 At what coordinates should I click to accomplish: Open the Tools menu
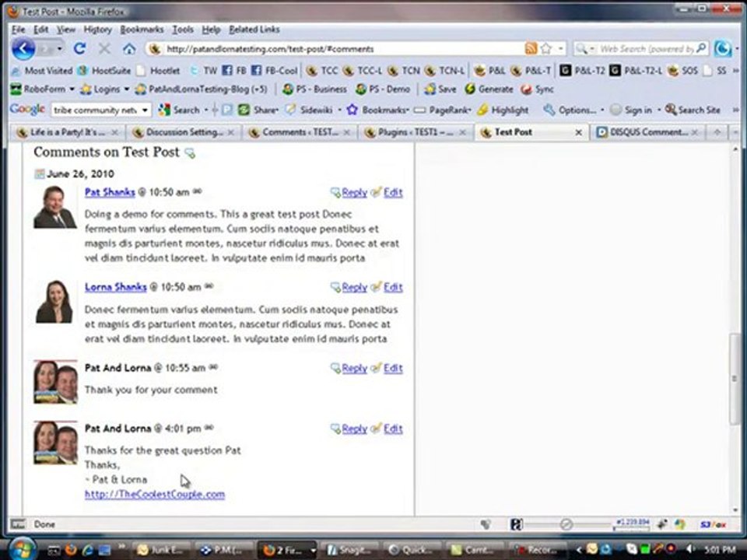182,30
